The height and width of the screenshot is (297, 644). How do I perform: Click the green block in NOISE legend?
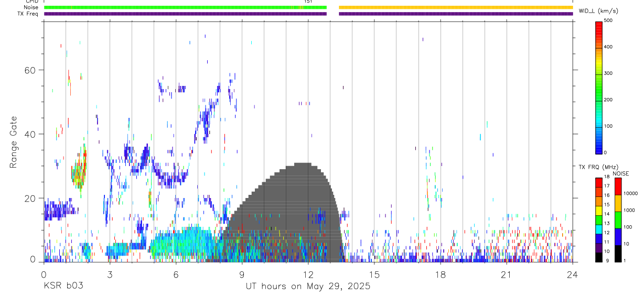[618, 220]
